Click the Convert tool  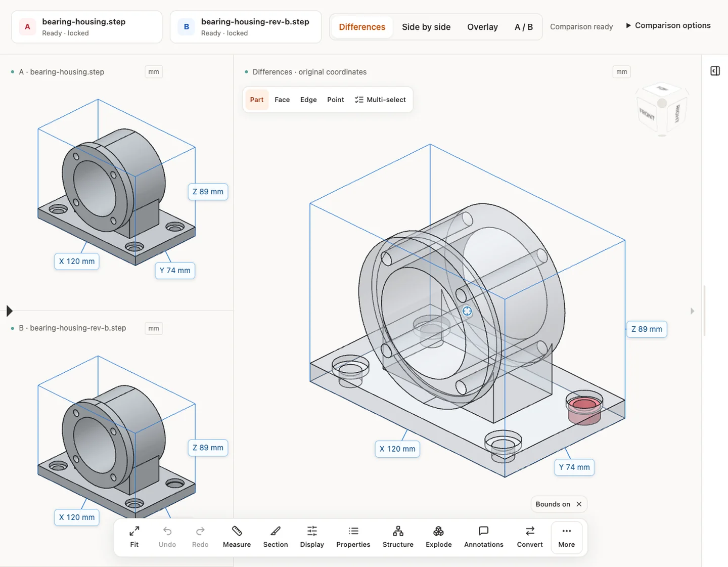pos(530,537)
